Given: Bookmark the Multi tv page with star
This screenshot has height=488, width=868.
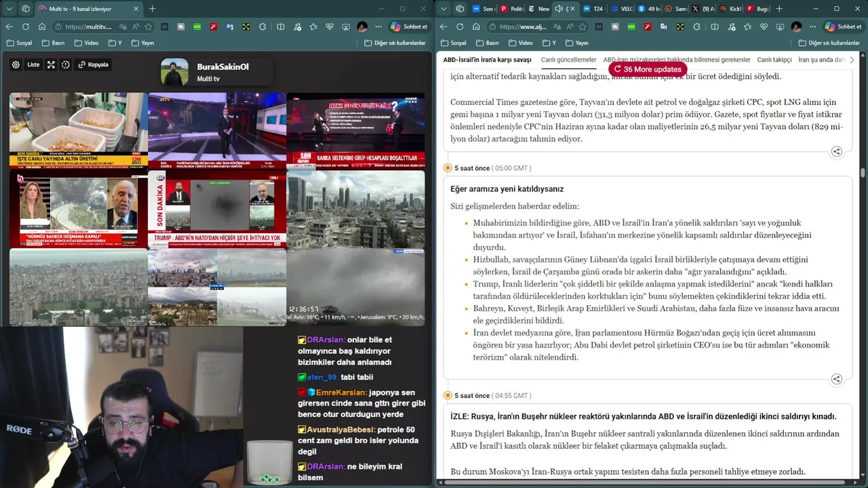Looking at the screenshot, I should (x=149, y=26).
